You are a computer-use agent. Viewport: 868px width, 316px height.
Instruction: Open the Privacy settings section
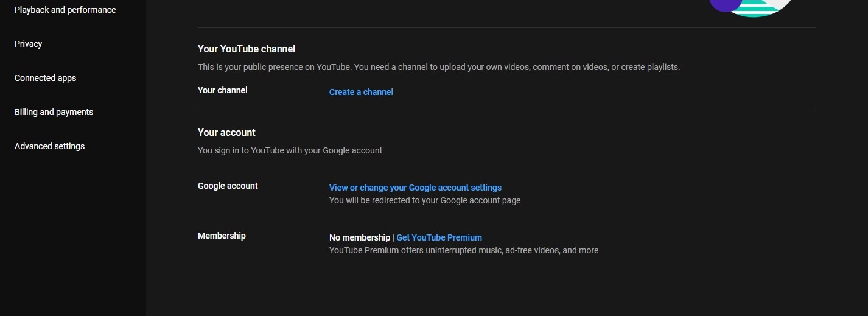point(29,44)
